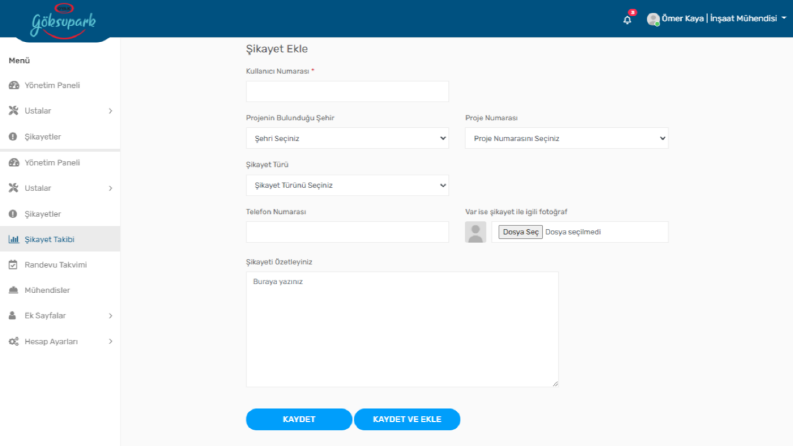Click the Şikayet Takibi chart icon
Screen dimensions: 793x446
coord(14,239)
